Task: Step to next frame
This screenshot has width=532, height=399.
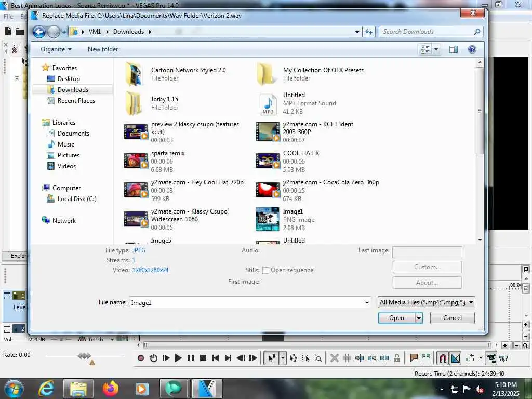Action: pyautogui.click(x=253, y=358)
